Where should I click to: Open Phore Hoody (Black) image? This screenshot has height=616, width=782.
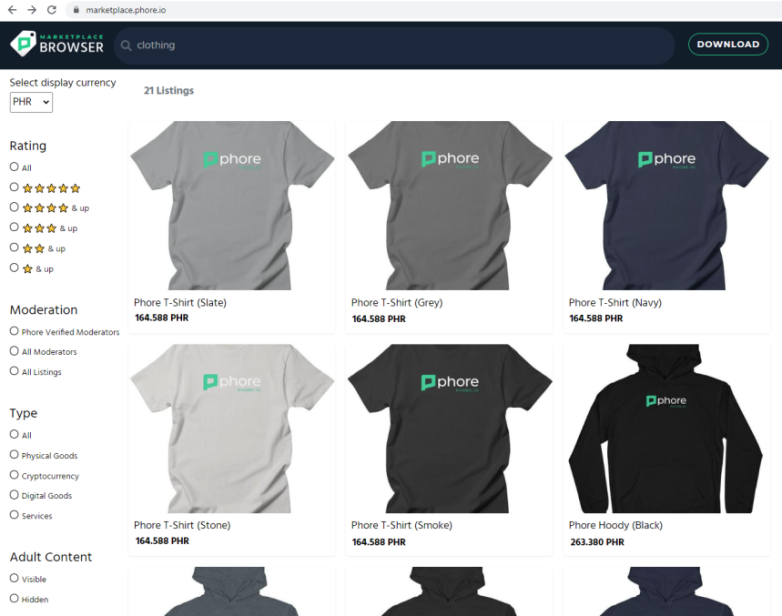(x=667, y=428)
